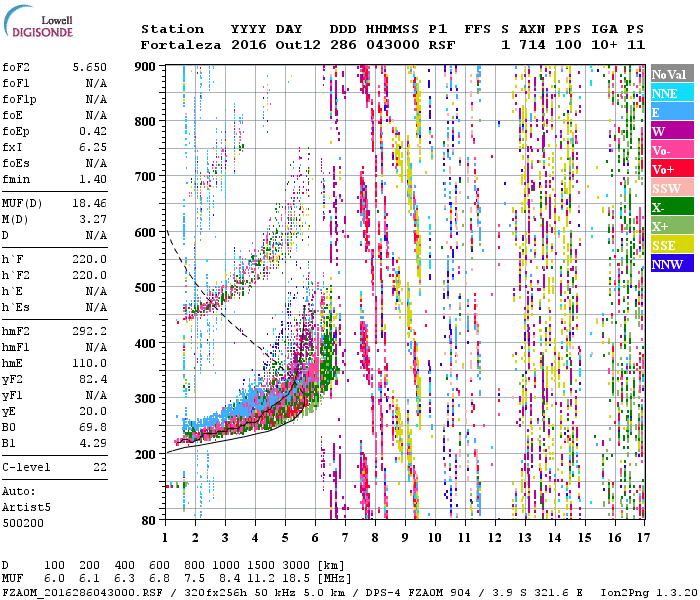Image resolution: width=700 pixels, height=600 pixels.
Task: Click the IGA value 10+
Action: (604, 45)
